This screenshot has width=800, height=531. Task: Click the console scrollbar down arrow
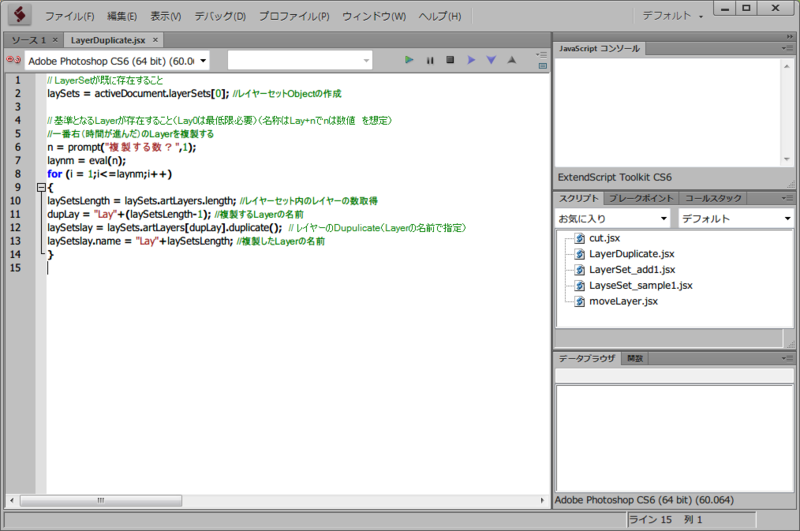tap(787, 159)
